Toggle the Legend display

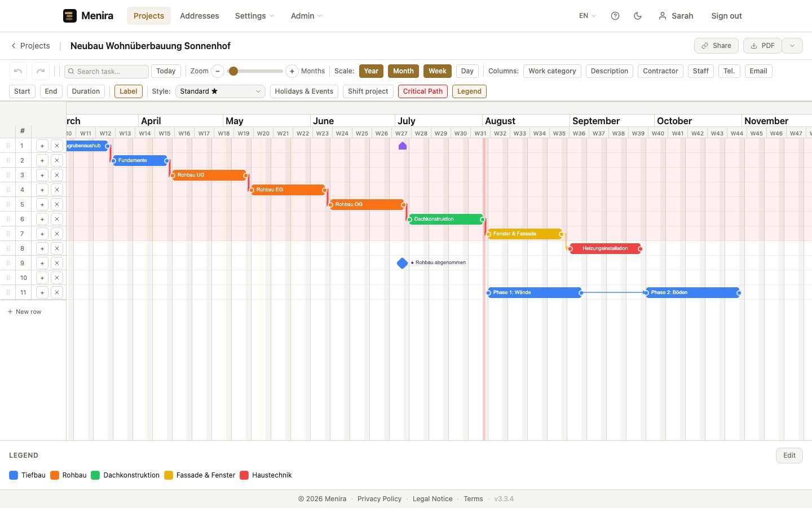[469, 91]
